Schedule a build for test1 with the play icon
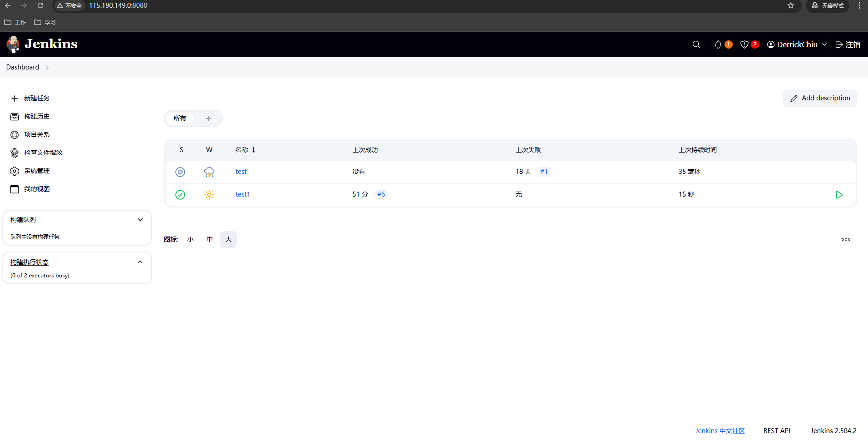The image size is (868, 444). (839, 195)
